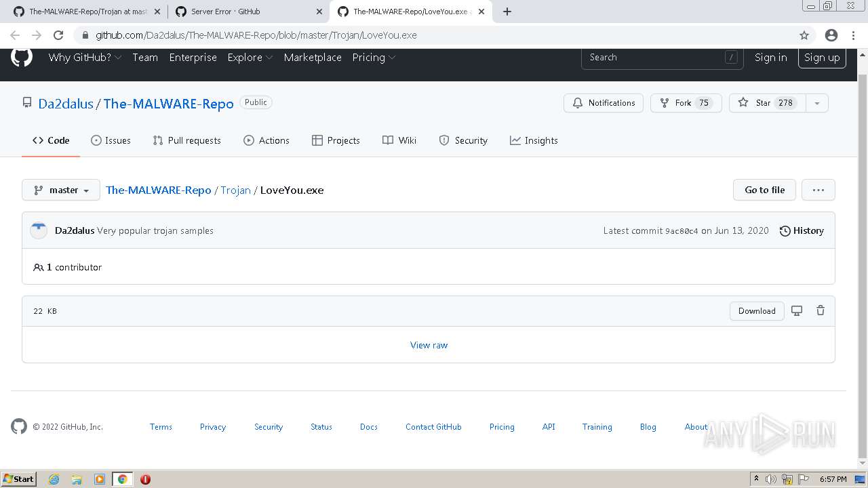The width and height of the screenshot is (868, 488).
Task: Click the commit hash 9ac80c4
Action: [682, 231]
